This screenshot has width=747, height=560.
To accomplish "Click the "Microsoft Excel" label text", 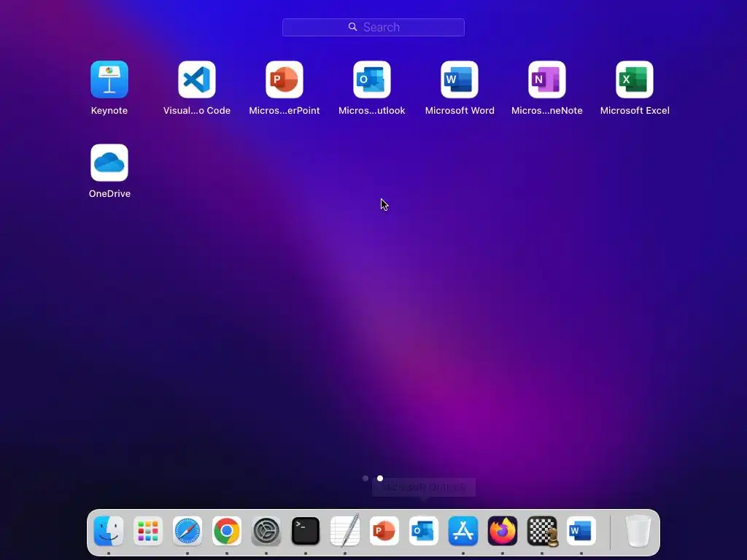I will point(635,111).
